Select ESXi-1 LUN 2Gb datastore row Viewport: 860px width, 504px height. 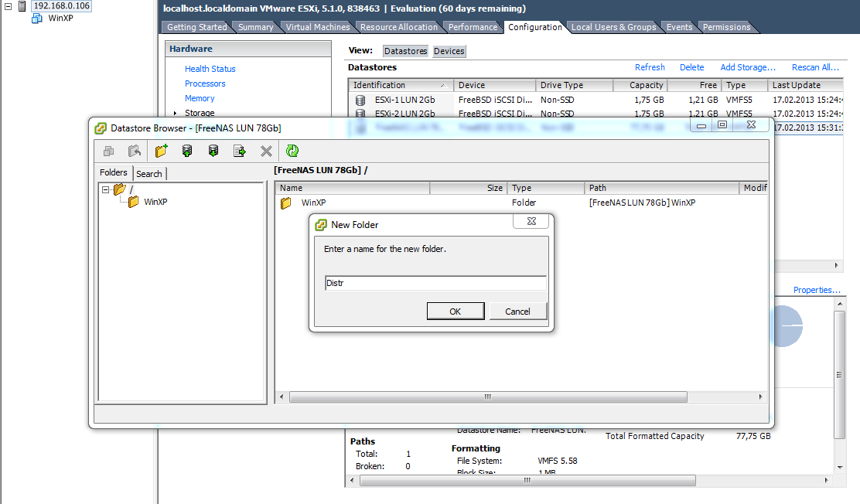pos(596,100)
